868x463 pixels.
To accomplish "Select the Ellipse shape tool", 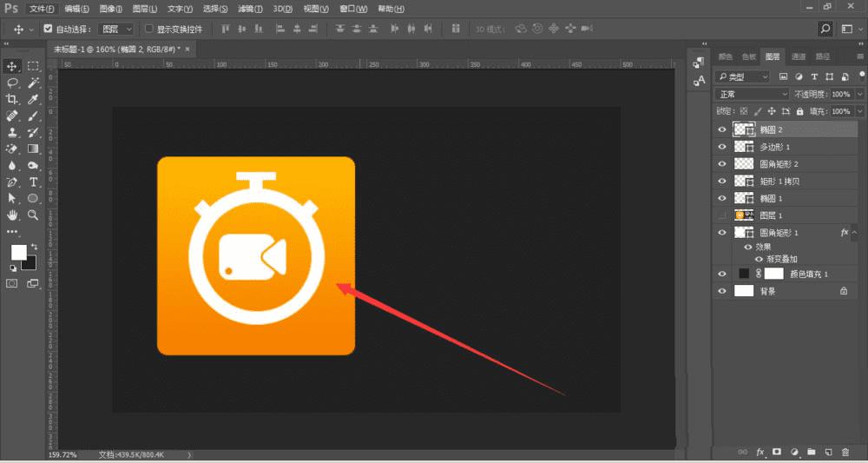I will (33, 198).
